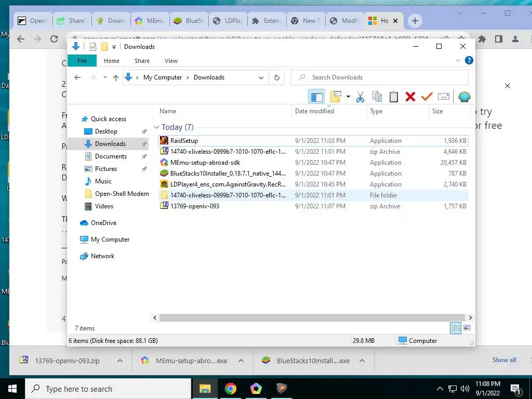Viewport: 532px width, 399px height.
Task: Expand the folder options dropdown arrow in toolbar
Action: pyautogui.click(x=348, y=97)
